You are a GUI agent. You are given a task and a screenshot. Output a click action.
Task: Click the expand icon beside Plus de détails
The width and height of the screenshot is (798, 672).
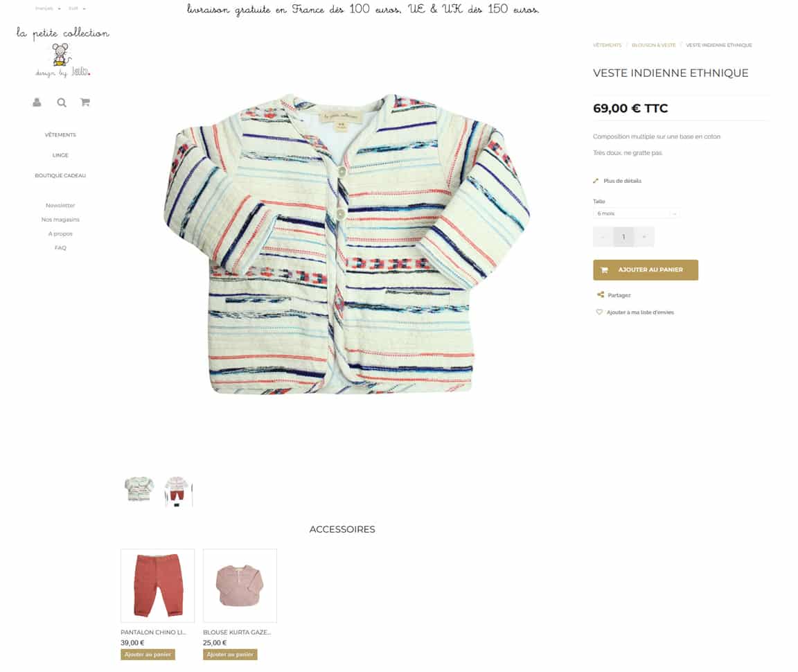tap(596, 181)
